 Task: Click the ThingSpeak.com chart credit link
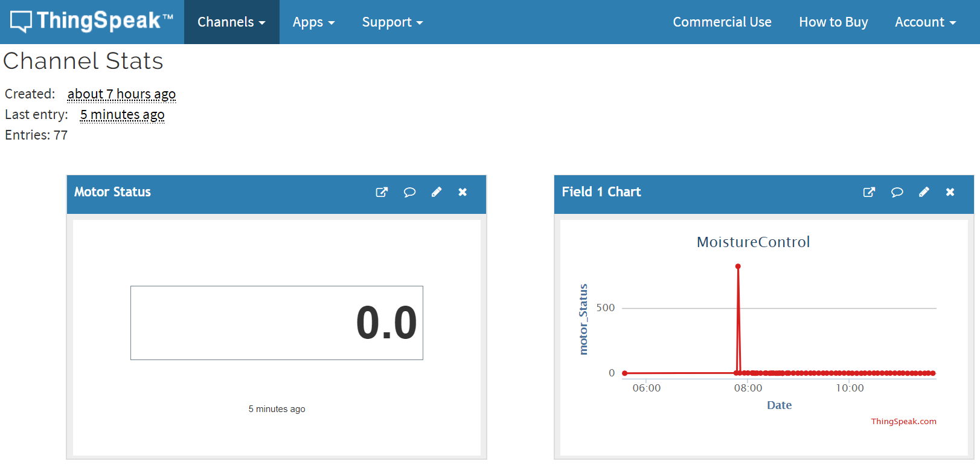click(x=903, y=421)
